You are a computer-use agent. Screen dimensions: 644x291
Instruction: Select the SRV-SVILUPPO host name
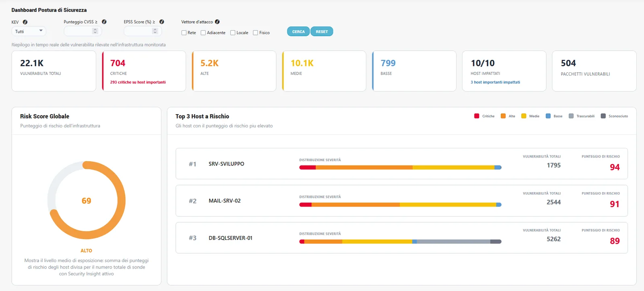coord(227,164)
